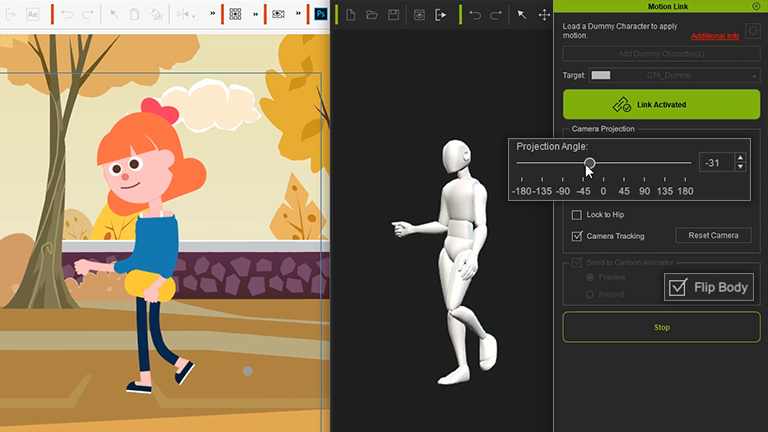
Task: Click the projection angle value field
Action: [715, 163]
